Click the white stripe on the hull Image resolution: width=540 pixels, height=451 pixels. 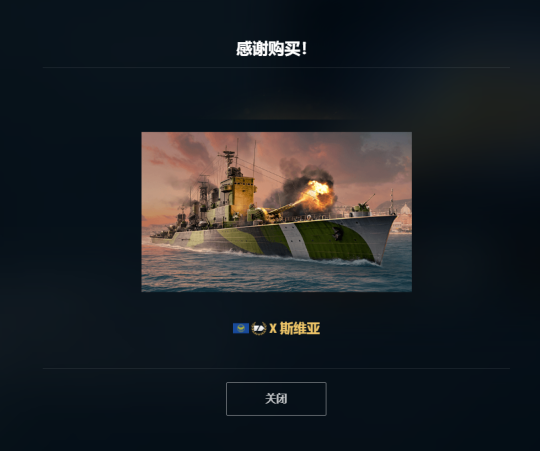295,241
